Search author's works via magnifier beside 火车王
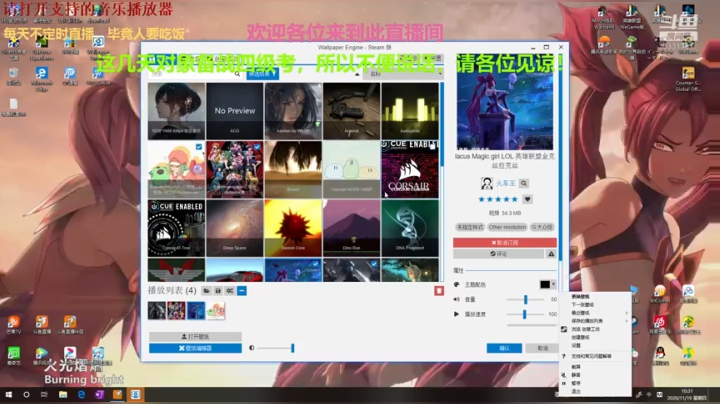Image resolution: width=720 pixels, height=404 pixels. pyautogui.click(x=524, y=183)
